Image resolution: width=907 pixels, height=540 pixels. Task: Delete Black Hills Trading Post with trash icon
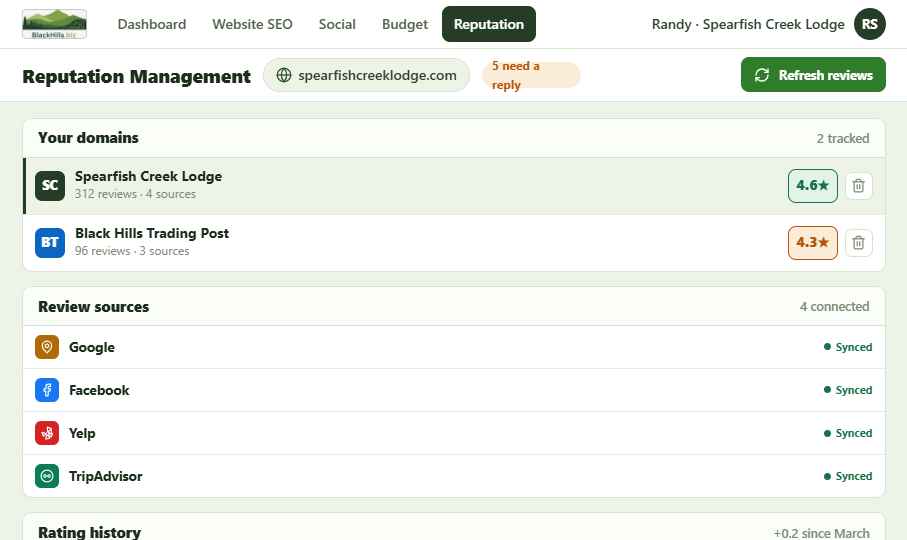(x=858, y=242)
